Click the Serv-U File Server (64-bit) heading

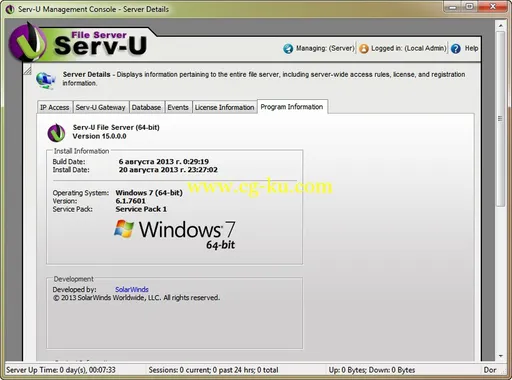pos(116,127)
